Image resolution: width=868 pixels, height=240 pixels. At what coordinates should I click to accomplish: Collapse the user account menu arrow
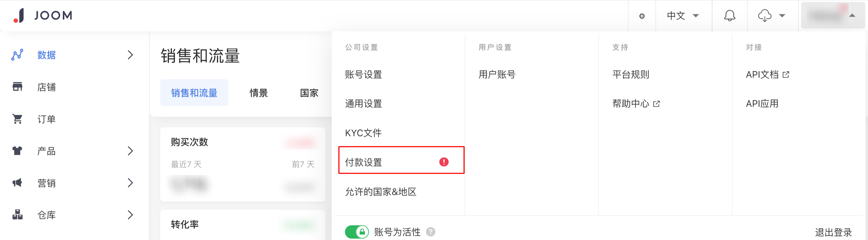852,15
